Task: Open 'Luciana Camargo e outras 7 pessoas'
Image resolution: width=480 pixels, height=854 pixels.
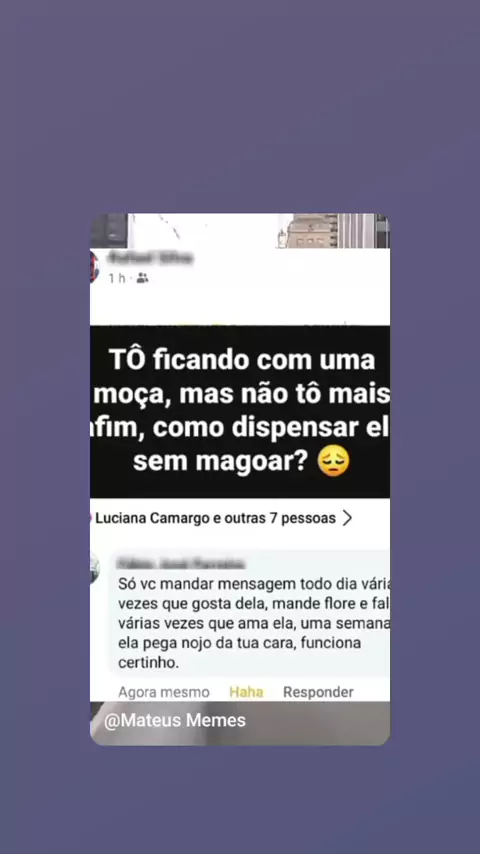Action: point(215,518)
